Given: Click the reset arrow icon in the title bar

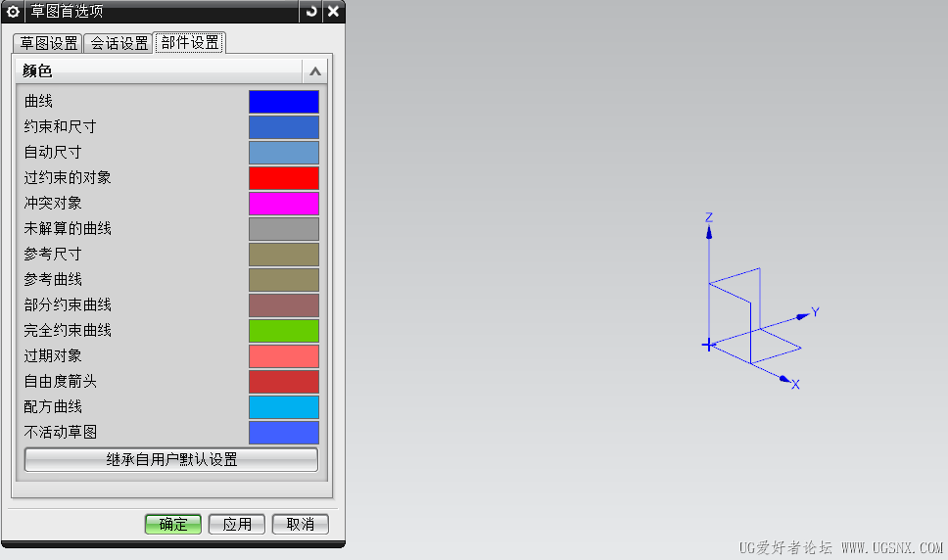Looking at the screenshot, I should [x=311, y=11].
